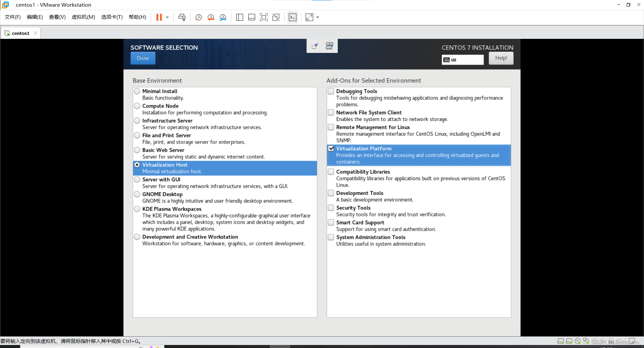Screen dimensions: 644x348
Task: Expand the stretch display dropdown arrow
Action: (318, 17)
